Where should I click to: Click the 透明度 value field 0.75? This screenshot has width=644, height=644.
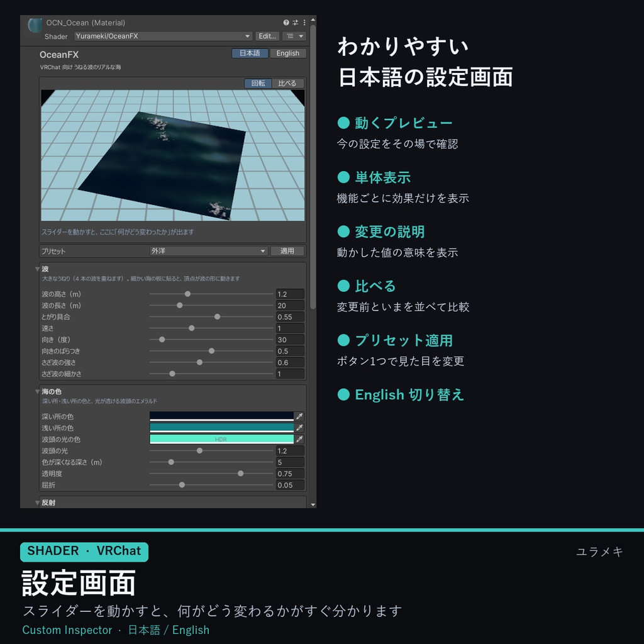[290, 474]
